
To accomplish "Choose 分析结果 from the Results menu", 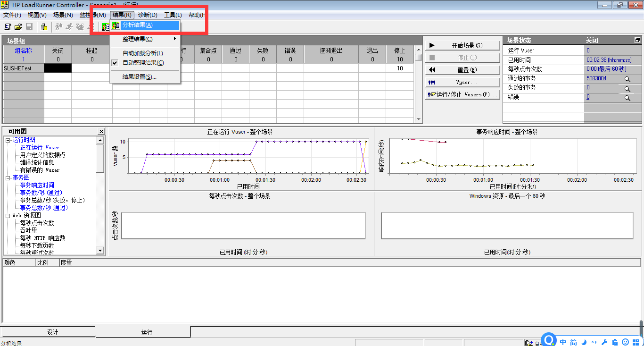I will 145,25.
